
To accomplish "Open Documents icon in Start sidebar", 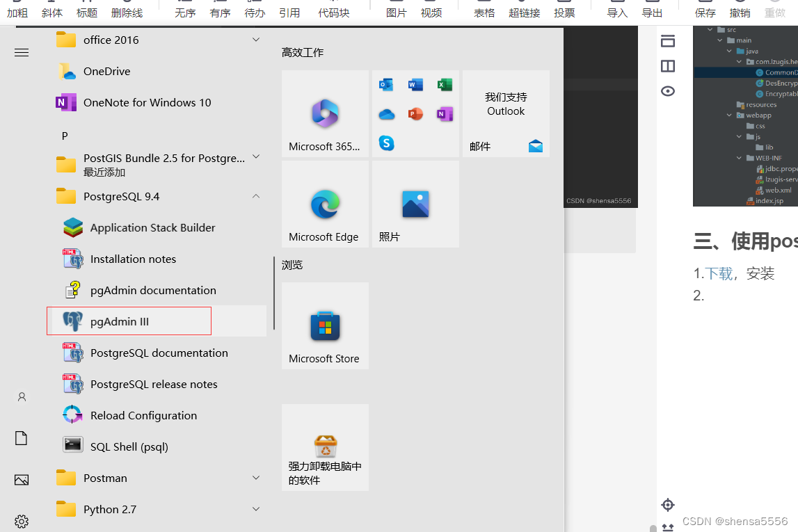I will point(22,438).
